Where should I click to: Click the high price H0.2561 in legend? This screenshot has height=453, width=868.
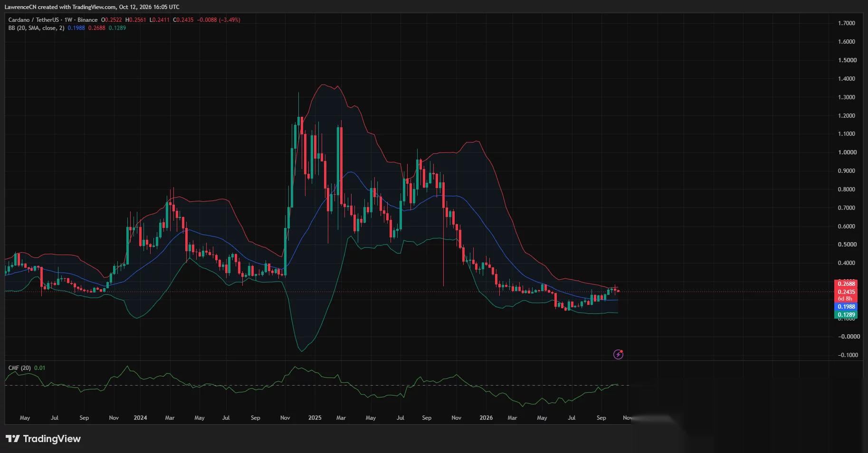[x=136, y=20]
